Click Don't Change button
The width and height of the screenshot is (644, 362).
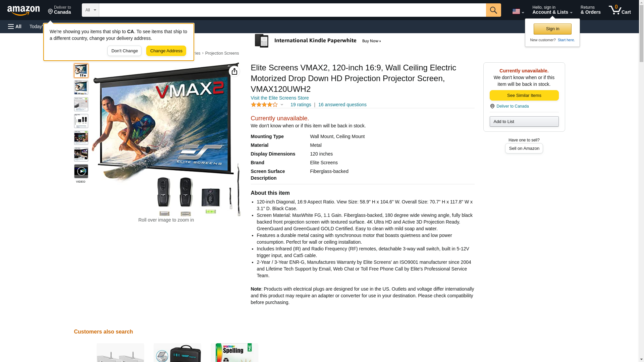point(124,51)
